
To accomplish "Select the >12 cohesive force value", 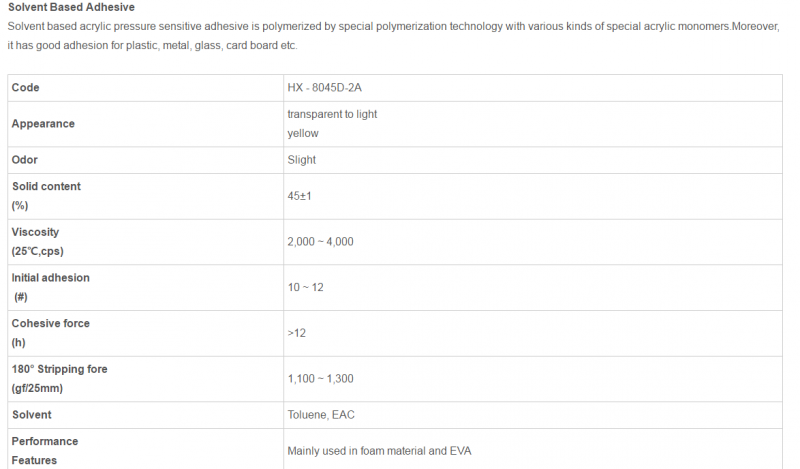I will point(296,333).
